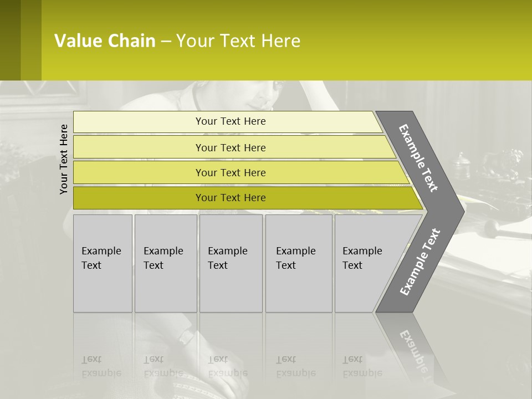Select the "Your Text Here" part of title
The width and height of the screenshot is (532, 399).
tap(238, 41)
